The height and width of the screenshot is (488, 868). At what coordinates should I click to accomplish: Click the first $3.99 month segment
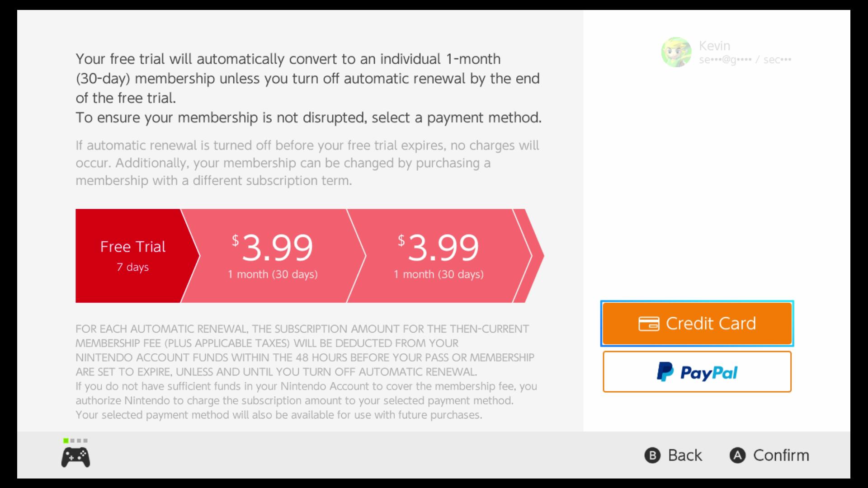(x=273, y=256)
